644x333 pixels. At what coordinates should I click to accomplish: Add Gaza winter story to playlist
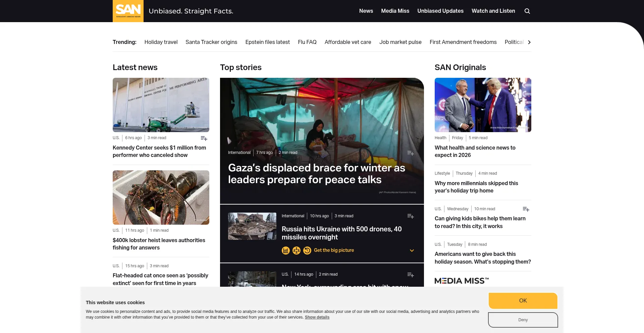coord(410,153)
